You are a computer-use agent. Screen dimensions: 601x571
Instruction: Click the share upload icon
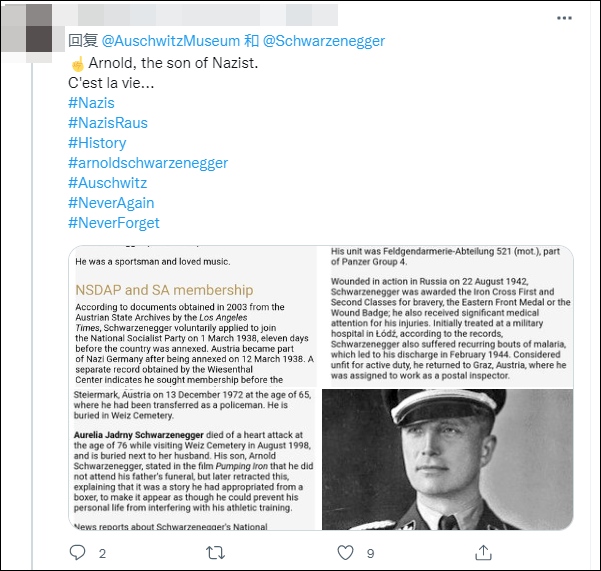(x=483, y=553)
